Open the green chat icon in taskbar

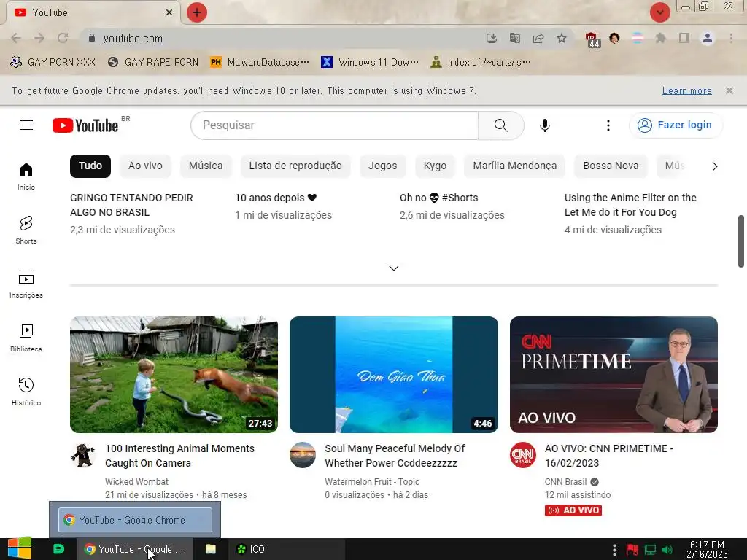pyautogui.click(x=58, y=549)
